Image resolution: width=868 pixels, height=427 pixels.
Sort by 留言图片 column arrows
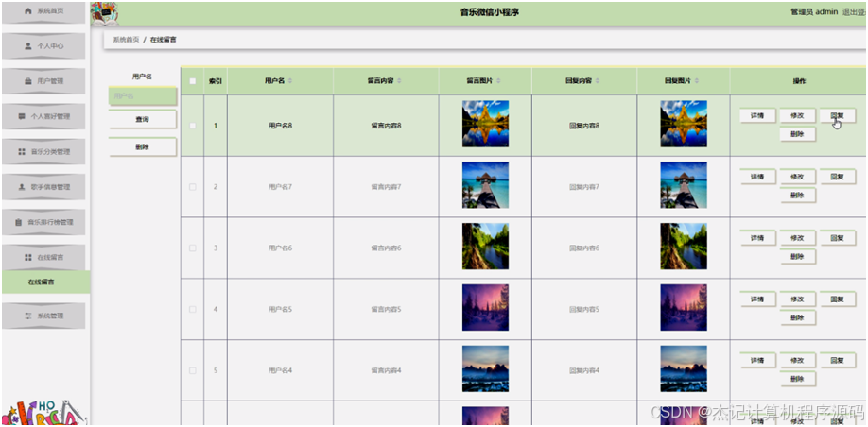(x=498, y=81)
